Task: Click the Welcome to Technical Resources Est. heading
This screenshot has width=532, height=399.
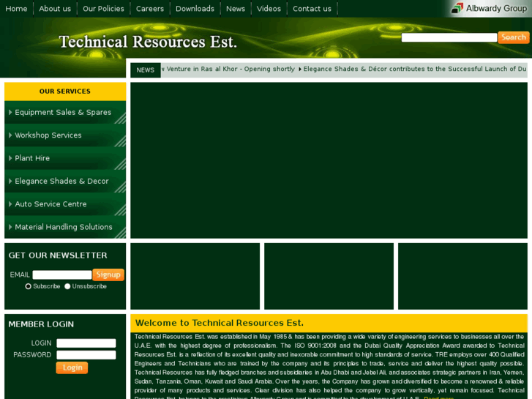Action: pos(220,323)
